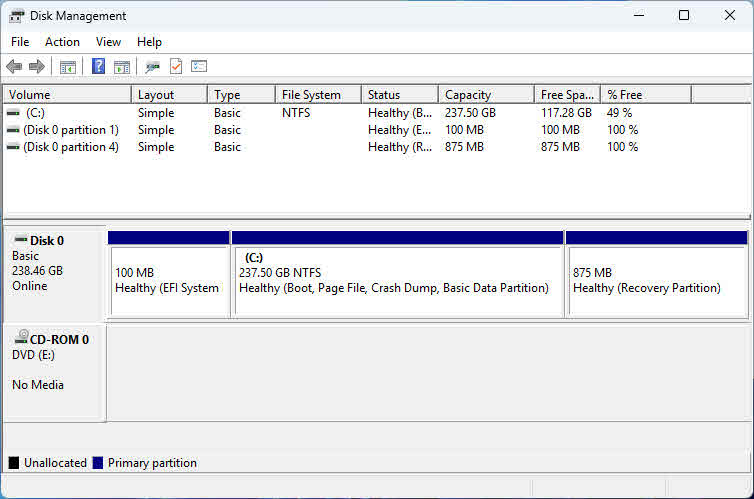
Task: Click the Simple layout cell of (C:) row
Action: [x=156, y=113]
